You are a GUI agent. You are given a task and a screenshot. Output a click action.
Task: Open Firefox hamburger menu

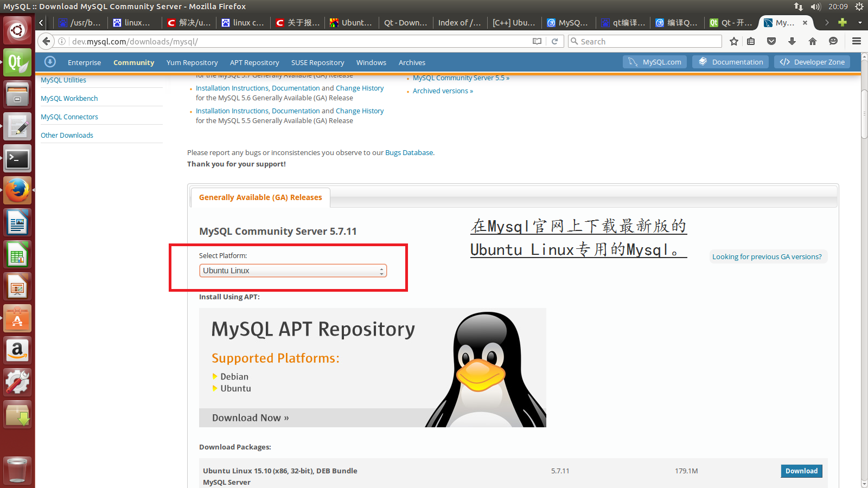pyautogui.click(x=857, y=41)
